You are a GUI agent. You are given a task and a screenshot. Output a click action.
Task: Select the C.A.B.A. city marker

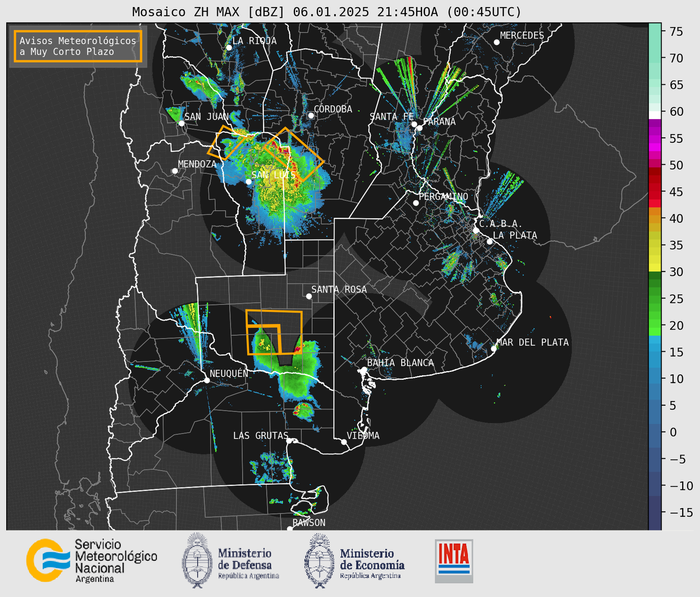[476, 230]
